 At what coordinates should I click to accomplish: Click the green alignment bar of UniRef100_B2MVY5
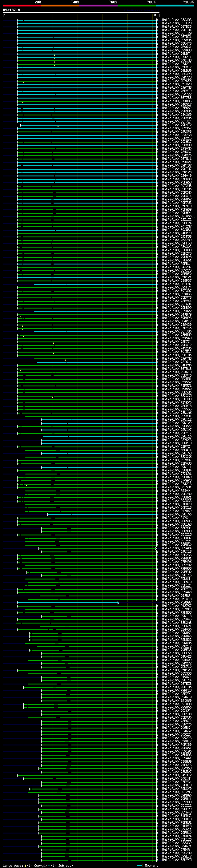(99, 860)
